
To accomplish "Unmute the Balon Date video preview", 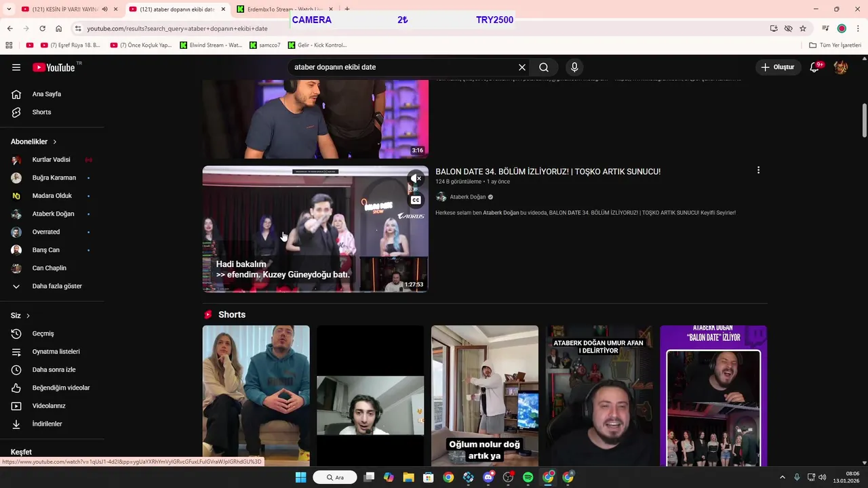I will coord(416,179).
